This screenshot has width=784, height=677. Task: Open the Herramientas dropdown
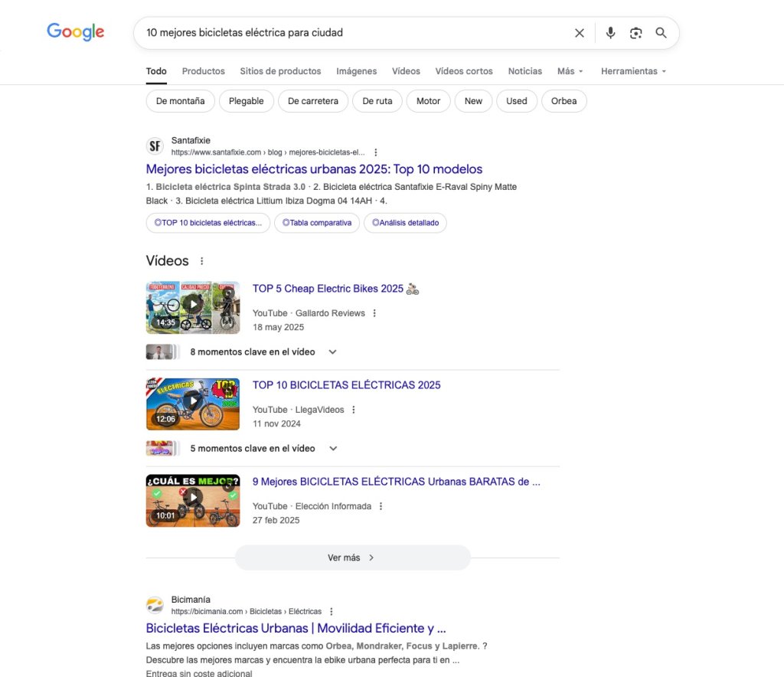[x=633, y=71]
